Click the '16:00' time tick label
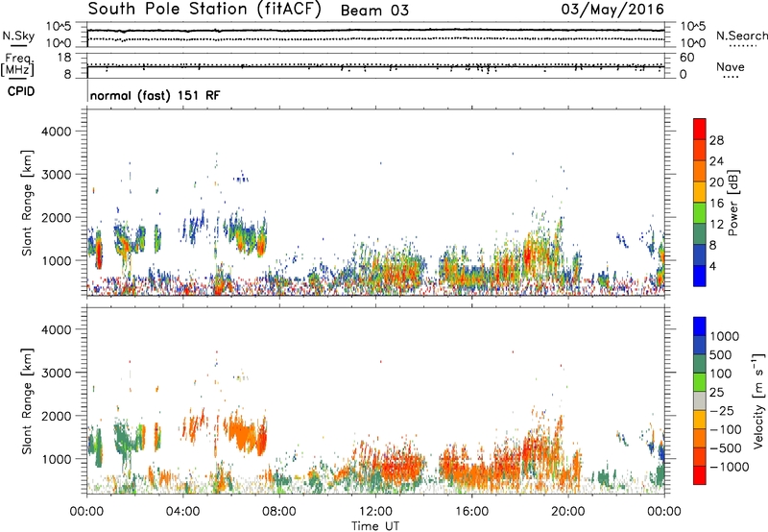This screenshot has height=532, width=768. point(471,512)
